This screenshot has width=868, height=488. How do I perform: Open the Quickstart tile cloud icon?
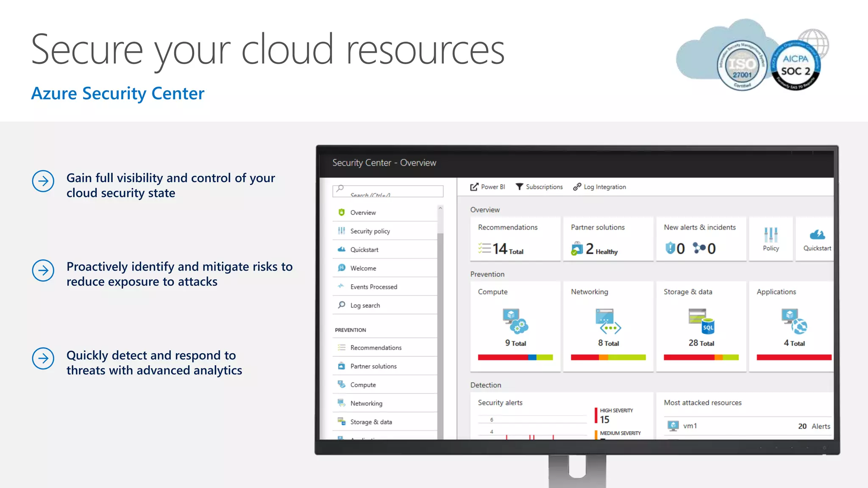[x=817, y=235]
